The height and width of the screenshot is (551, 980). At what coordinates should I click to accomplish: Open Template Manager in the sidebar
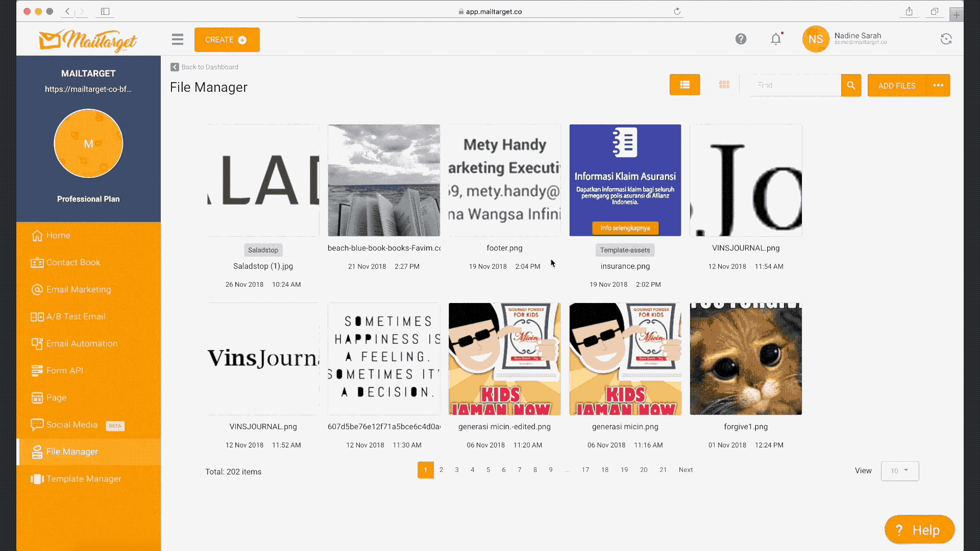84,479
